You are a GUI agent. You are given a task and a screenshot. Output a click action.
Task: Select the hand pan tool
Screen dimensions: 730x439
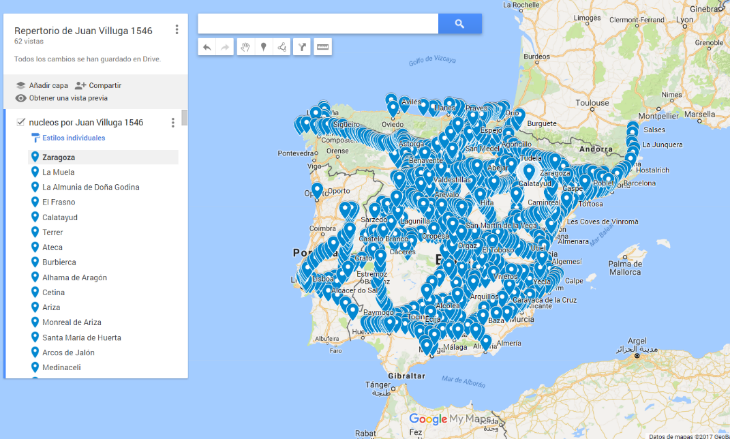(x=245, y=47)
